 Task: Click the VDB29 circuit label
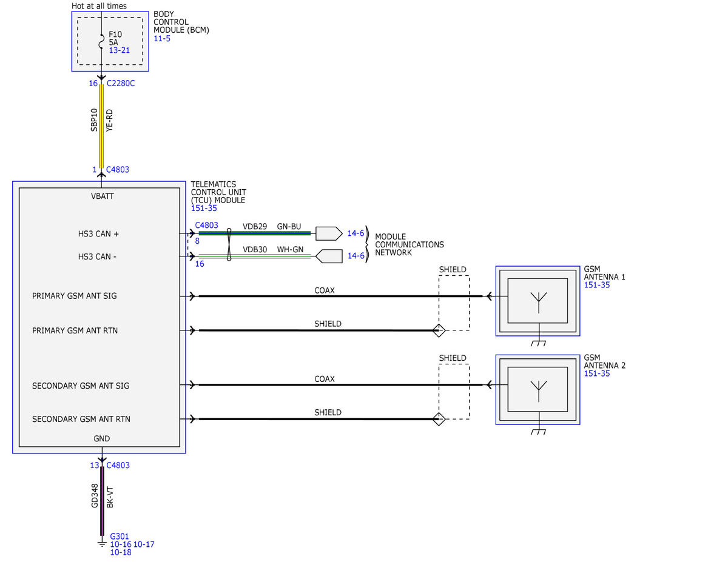click(x=255, y=226)
